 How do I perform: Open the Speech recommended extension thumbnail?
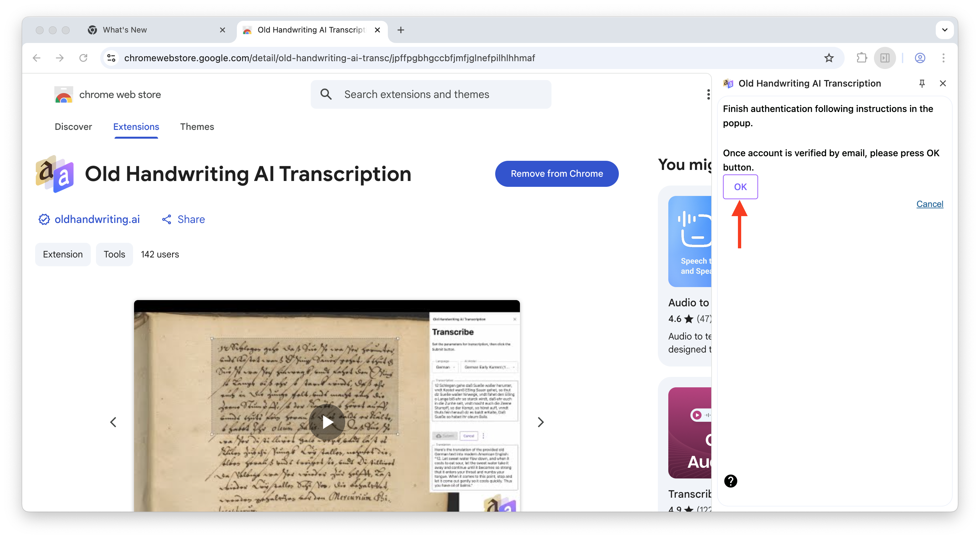point(690,241)
